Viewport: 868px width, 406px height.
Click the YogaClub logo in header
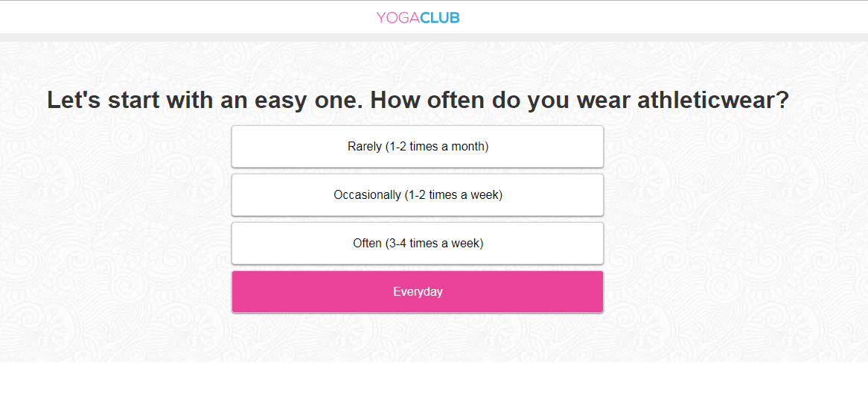coord(418,18)
